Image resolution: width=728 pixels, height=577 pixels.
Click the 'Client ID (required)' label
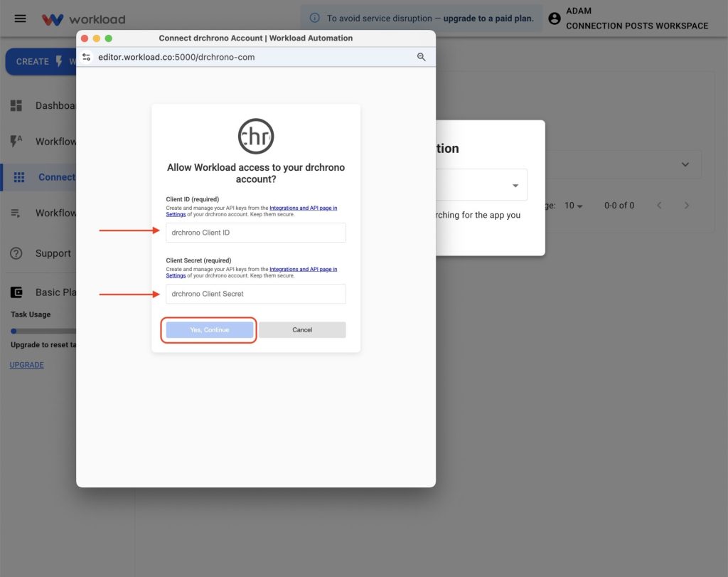[192, 198]
